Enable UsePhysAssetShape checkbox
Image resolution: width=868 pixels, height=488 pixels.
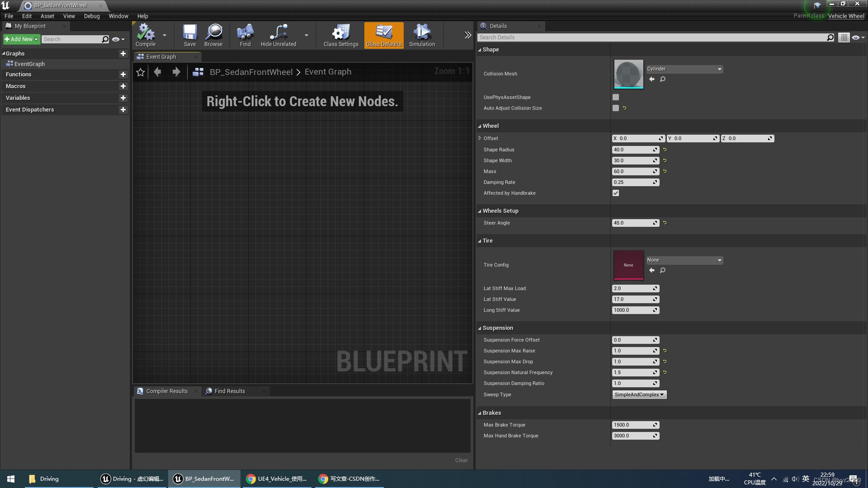click(x=616, y=97)
